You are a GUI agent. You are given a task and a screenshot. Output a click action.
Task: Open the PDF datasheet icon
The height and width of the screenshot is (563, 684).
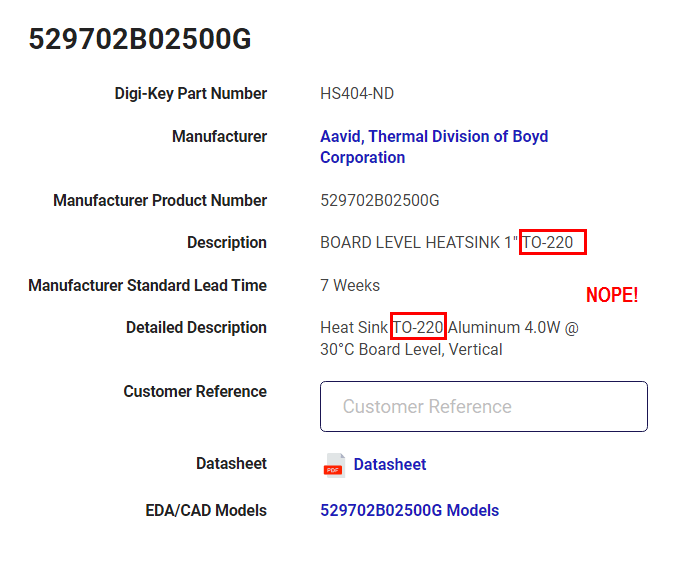tap(334, 465)
